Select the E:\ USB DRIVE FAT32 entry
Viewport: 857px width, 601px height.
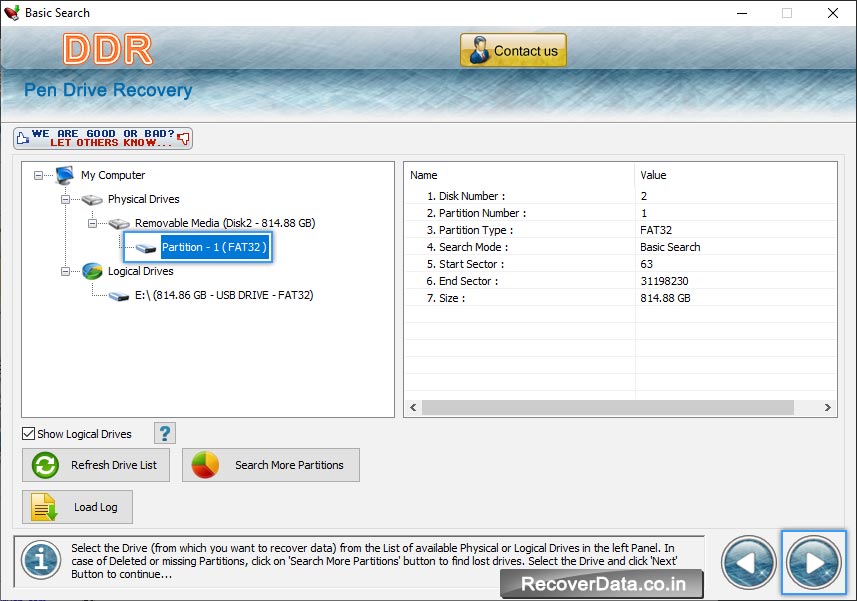pos(224,296)
